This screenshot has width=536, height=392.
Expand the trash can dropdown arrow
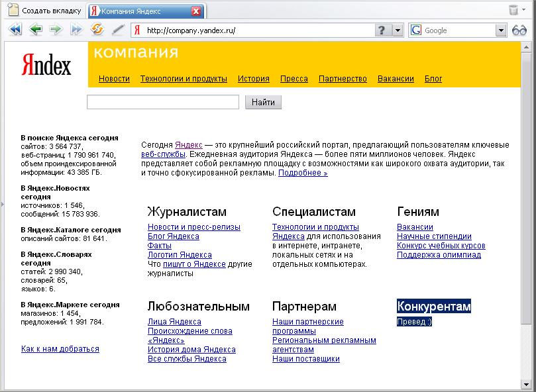pyautogui.click(x=523, y=9)
